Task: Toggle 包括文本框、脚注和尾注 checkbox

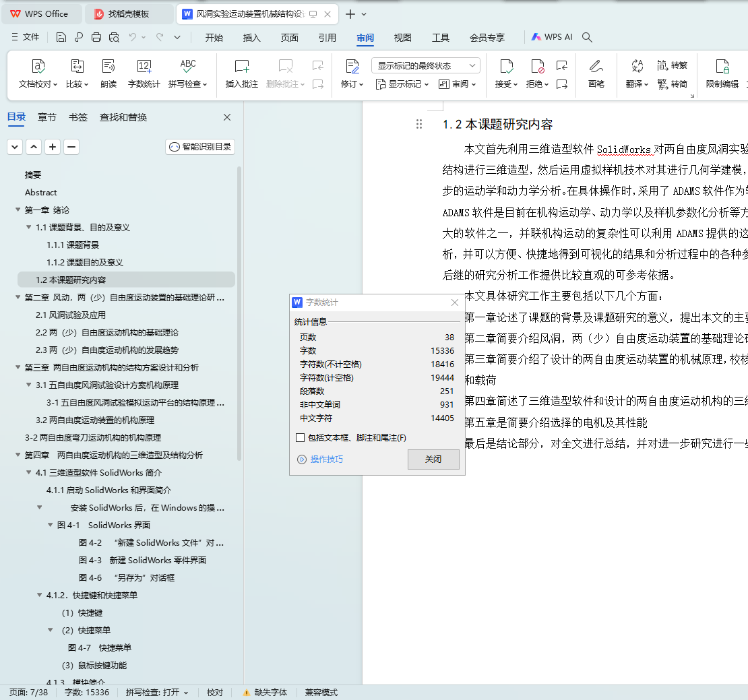Action: [x=300, y=438]
